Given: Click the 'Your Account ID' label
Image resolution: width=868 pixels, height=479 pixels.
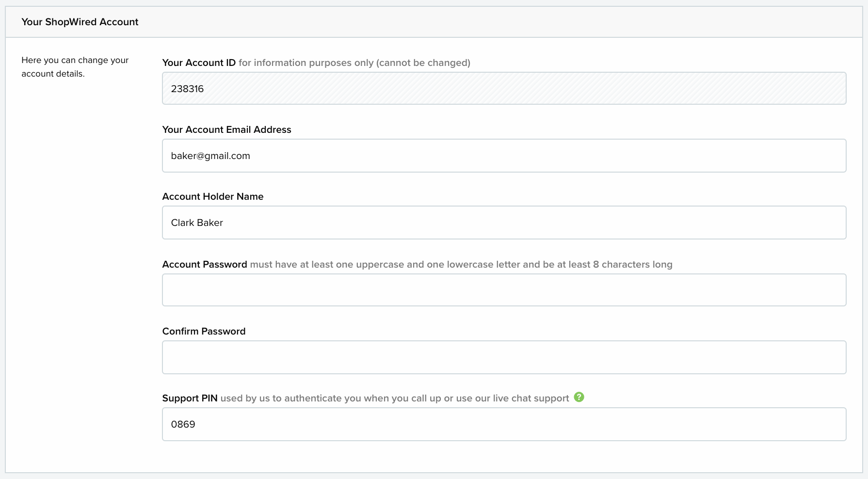Looking at the screenshot, I should point(199,63).
